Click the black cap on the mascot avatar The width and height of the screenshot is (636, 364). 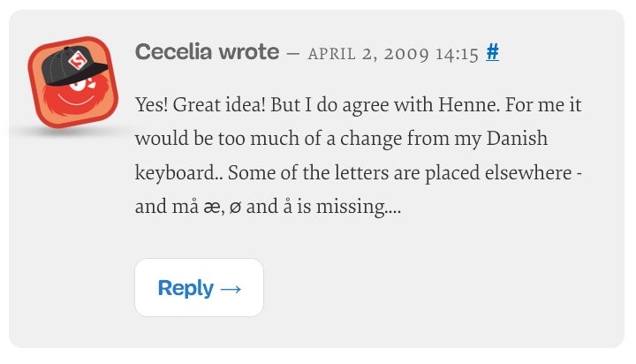73,65
